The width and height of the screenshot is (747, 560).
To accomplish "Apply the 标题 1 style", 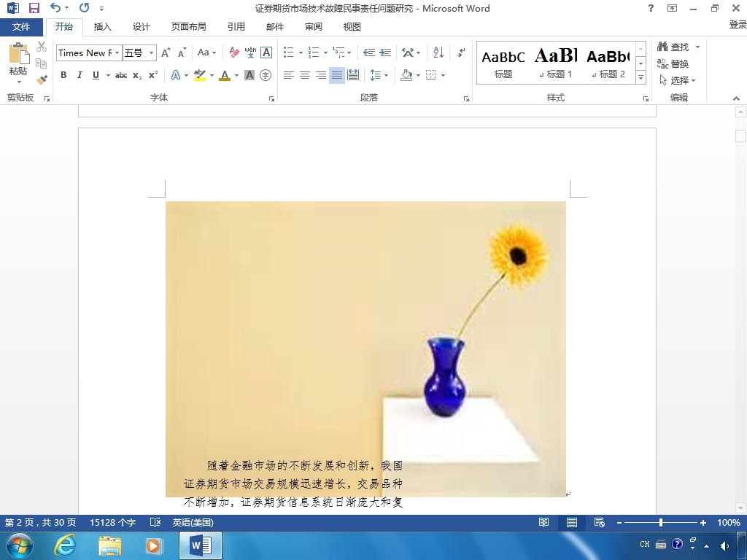I will click(555, 63).
